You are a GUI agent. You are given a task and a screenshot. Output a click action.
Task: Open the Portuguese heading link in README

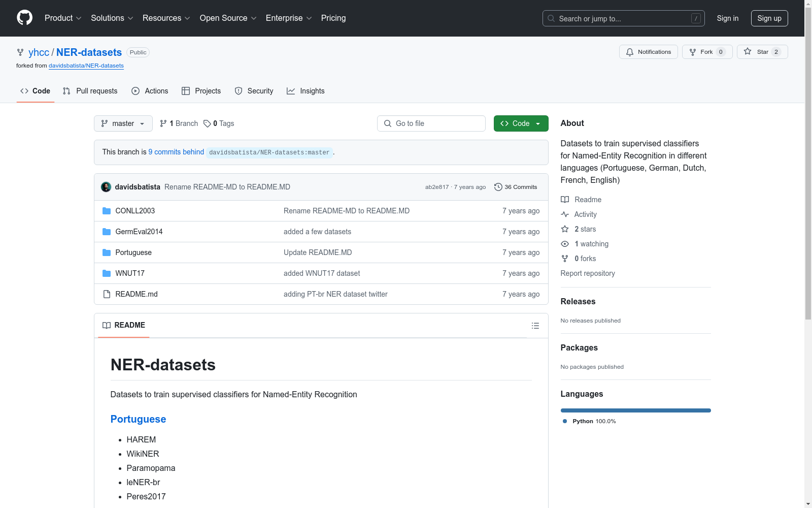click(x=138, y=419)
